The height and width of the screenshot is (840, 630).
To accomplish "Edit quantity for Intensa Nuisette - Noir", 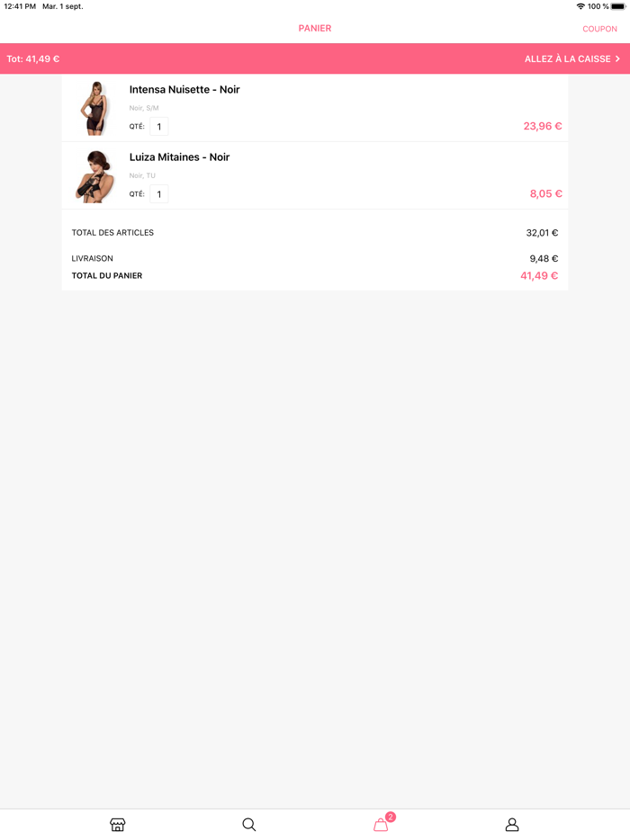I will (x=158, y=126).
